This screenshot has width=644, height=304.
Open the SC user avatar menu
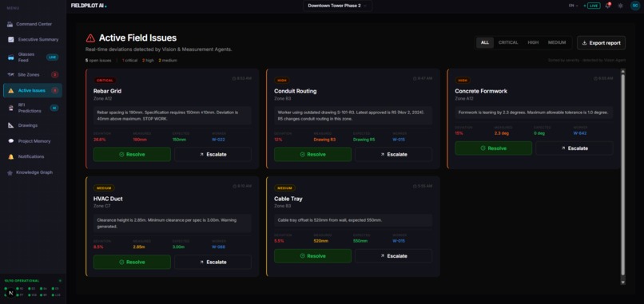pyautogui.click(x=635, y=6)
